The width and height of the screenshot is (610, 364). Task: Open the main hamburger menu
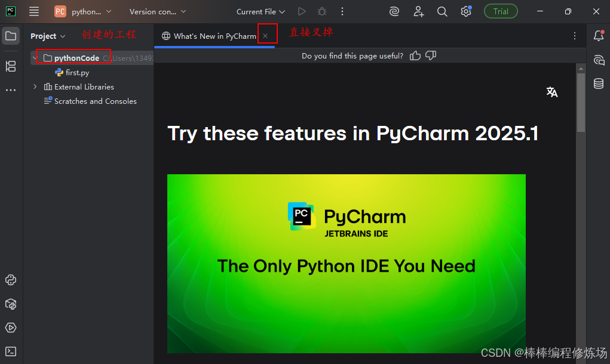(34, 12)
